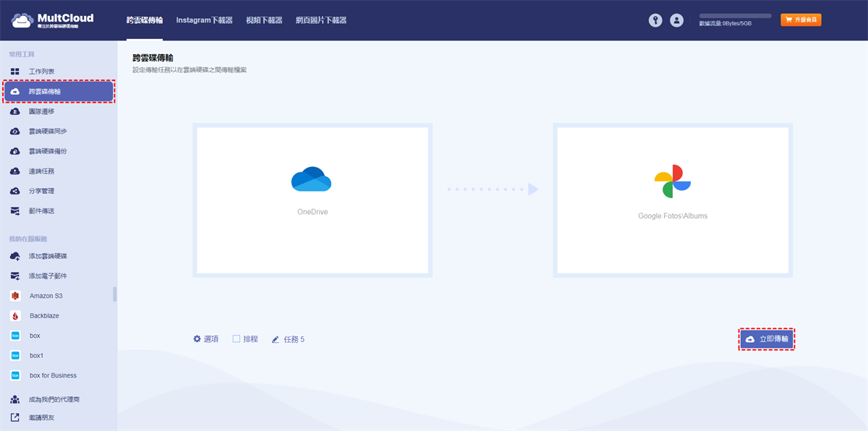868x431 pixels.
Task: Click the box for Business icon
Action: click(15, 375)
